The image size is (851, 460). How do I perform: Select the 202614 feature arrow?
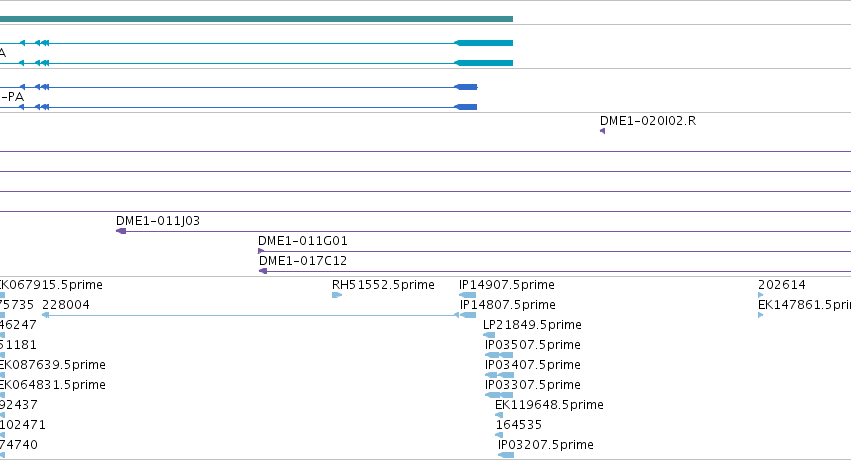[760, 295]
